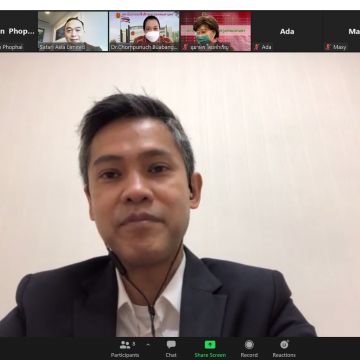Open the Reactions menu
Viewport: 360px width, 360px height.
[x=284, y=349]
